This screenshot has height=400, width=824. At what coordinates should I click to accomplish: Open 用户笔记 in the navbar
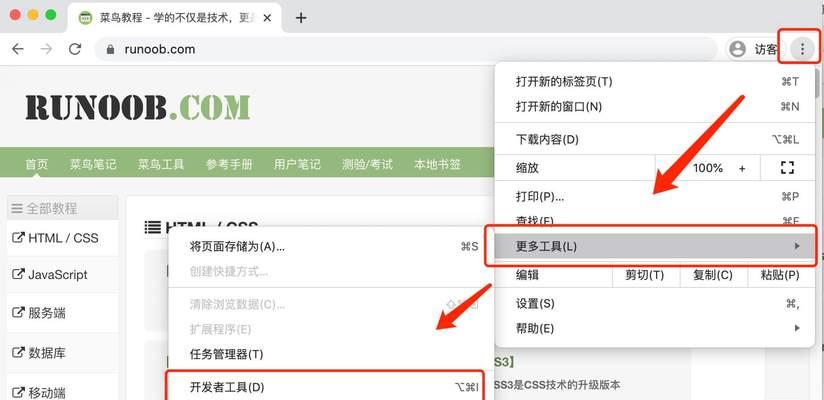pyautogui.click(x=297, y=165)
